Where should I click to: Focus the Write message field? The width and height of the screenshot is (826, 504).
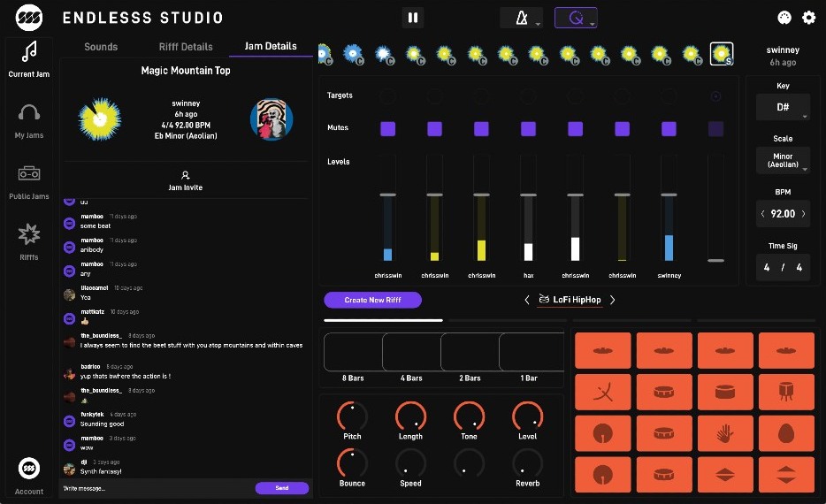click(x=157, y=488)
